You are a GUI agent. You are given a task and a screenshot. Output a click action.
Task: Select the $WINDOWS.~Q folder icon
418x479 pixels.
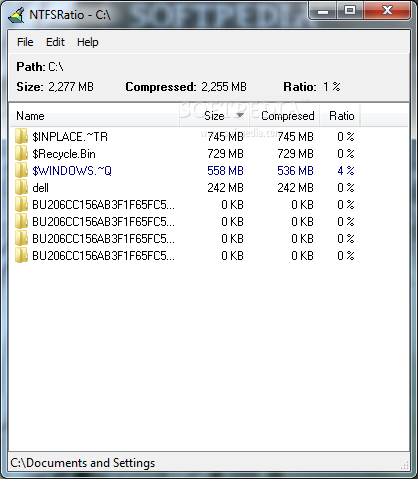tap(22, 171)
